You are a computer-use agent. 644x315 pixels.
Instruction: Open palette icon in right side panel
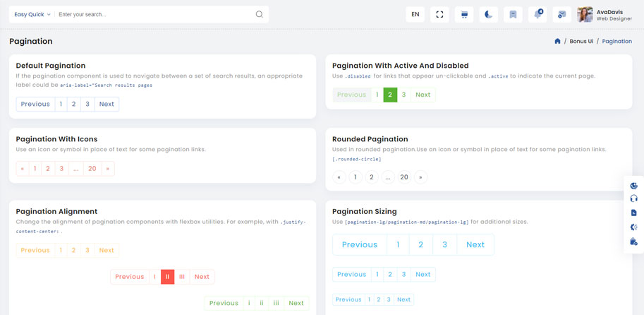tap(633, 186)
